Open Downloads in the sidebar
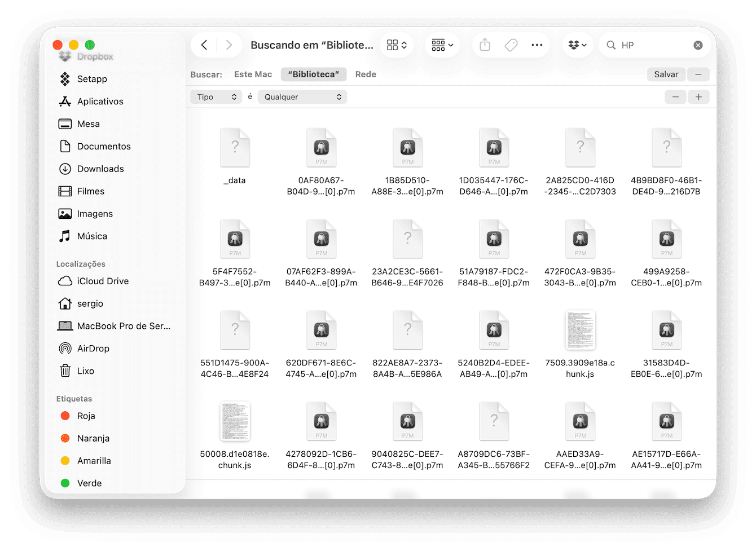Viewport: 756px width, 551px height. pos(100,169)
